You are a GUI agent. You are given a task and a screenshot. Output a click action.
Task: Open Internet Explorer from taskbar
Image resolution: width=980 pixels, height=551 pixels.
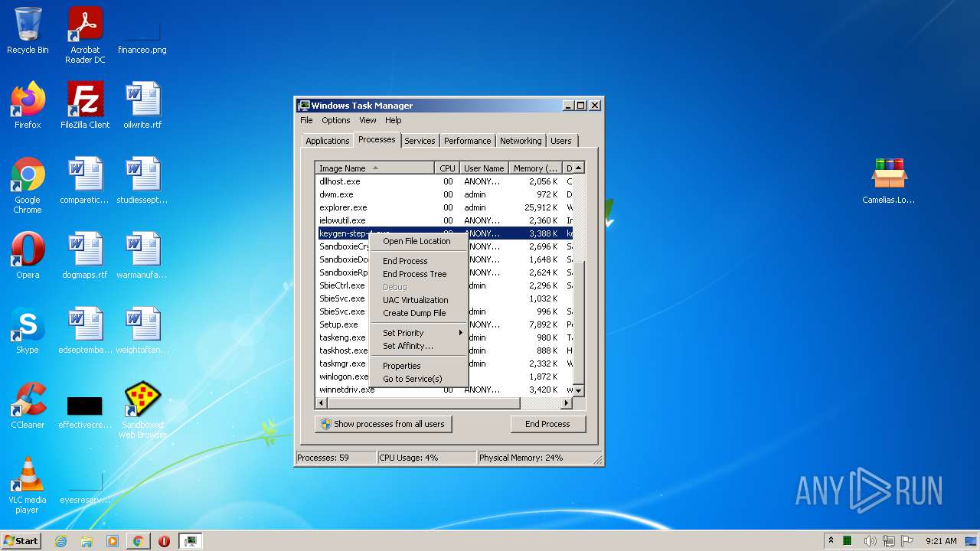coord(60,541)
